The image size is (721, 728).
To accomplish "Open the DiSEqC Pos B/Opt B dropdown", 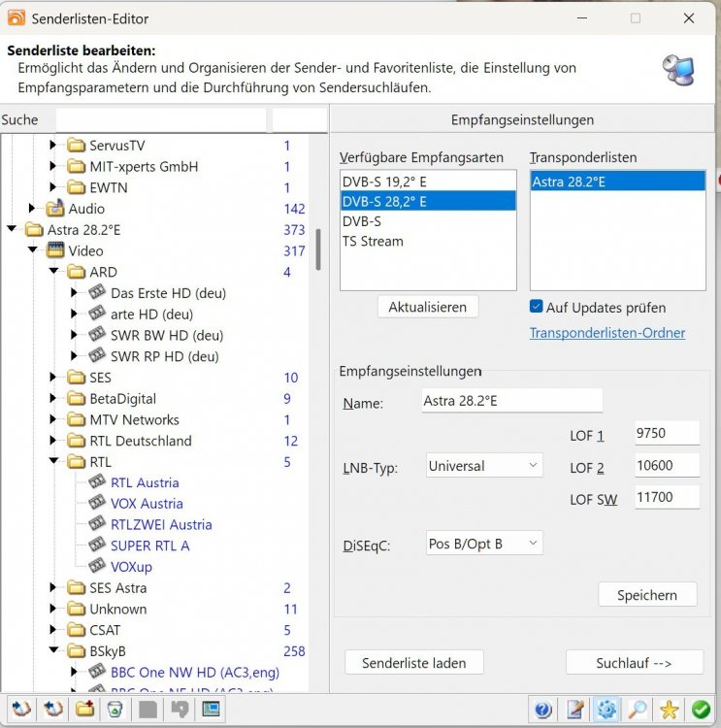I will pos(484,544).
